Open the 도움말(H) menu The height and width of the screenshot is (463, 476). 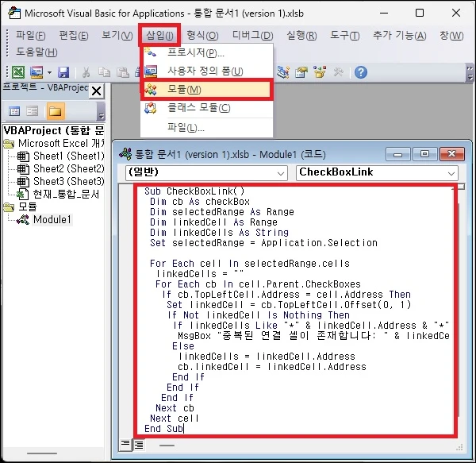[x=36, y=52]
